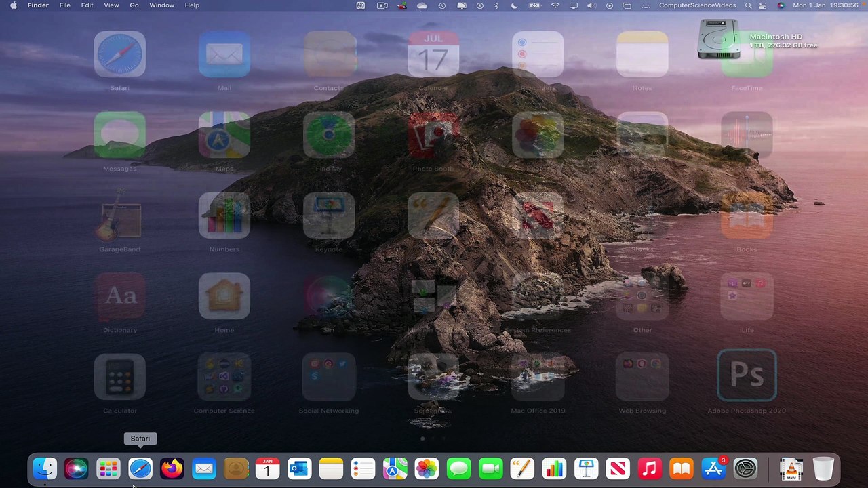
Task: Open the Mac Office 2019 folder in Launchpad
Action: tap(538, 377)
